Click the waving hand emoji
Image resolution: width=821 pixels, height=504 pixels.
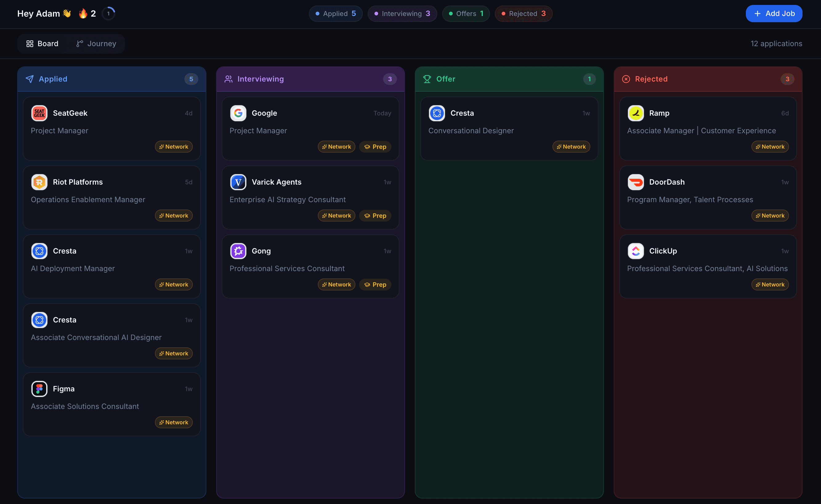click(x=67, y=13)
